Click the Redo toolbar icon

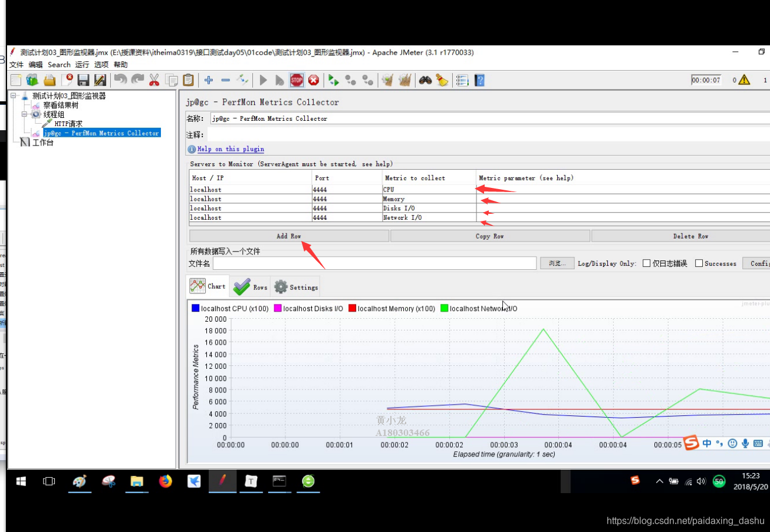click(137, 80)
